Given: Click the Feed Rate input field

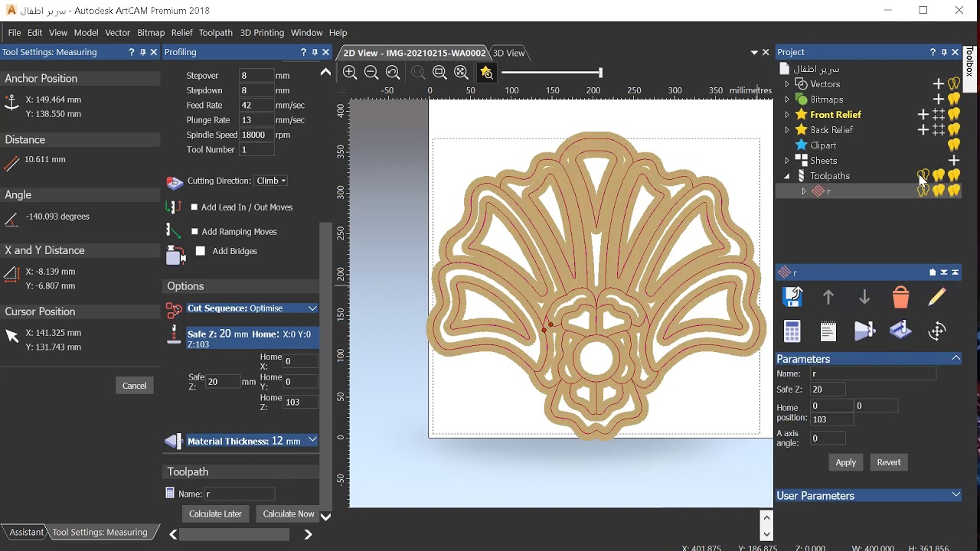Looking at the screenshot, I should pyautogui.click(x=256, y=105).
